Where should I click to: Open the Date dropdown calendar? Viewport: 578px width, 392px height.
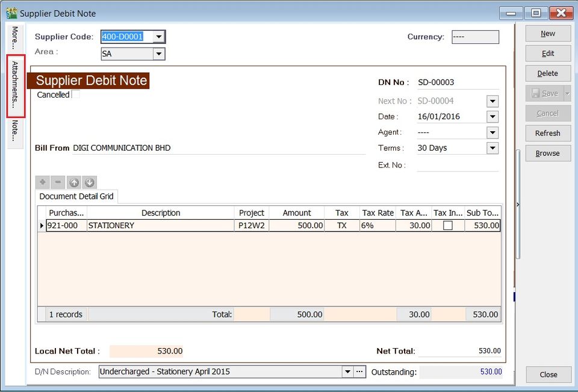(492, 116)
